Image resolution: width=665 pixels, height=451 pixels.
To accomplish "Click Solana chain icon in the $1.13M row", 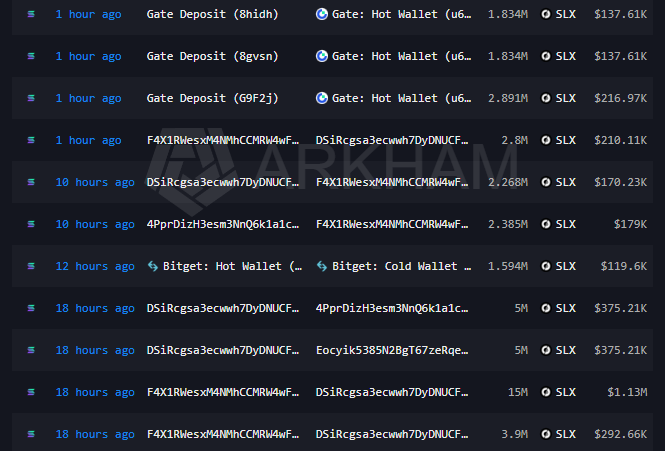I will coord(31,392).
